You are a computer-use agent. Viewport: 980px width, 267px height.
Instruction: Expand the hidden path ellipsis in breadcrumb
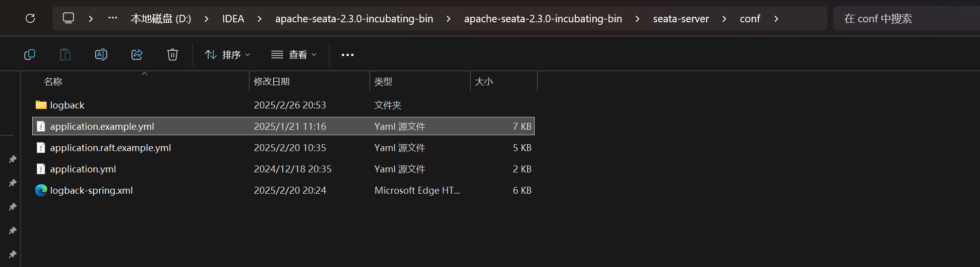pos(113,18)
